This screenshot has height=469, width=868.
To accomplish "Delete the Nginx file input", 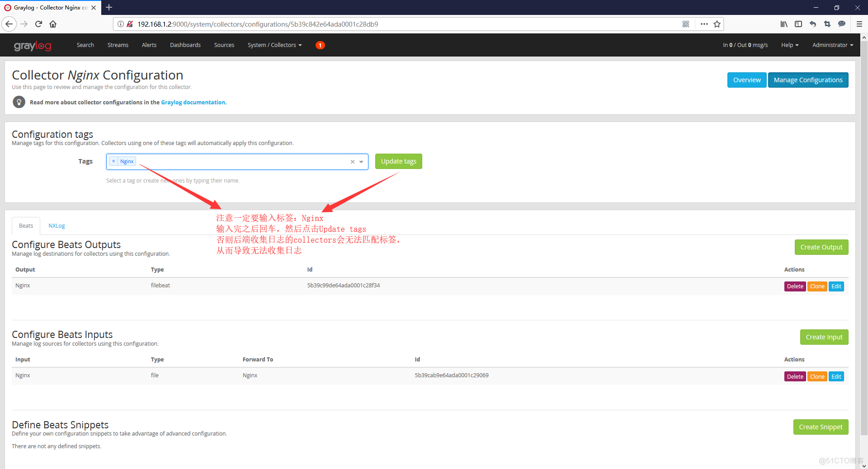I will [x=795, y=377].
